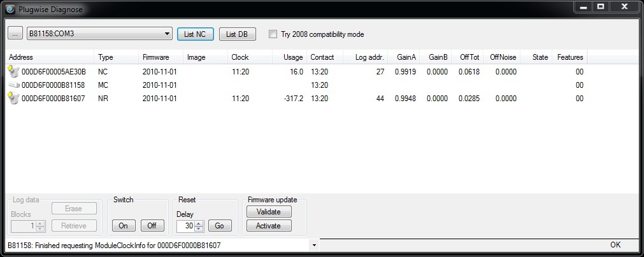644x257 pixels.
Task: Sort by the Features column header
Action: [569, 57]
